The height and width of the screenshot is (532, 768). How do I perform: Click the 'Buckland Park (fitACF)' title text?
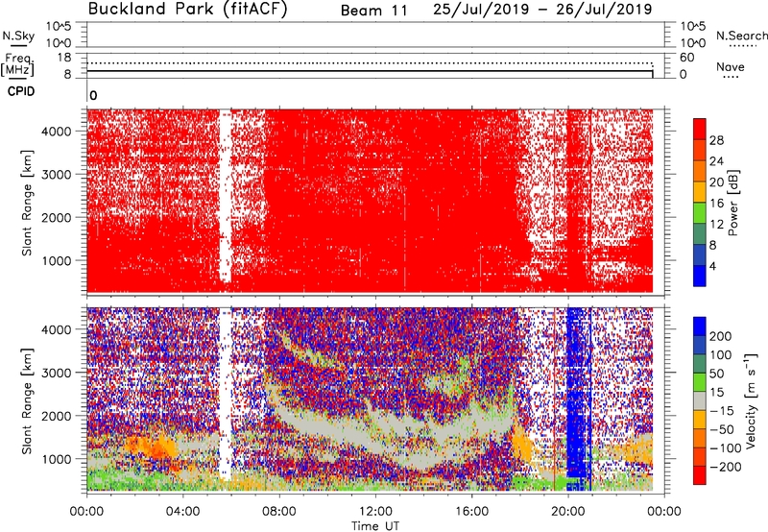187,9
